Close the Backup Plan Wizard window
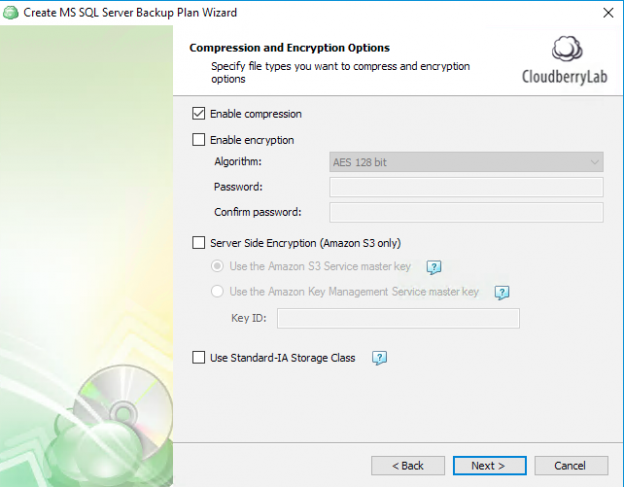Screen dimensions: 624x487 coord(608,13)
